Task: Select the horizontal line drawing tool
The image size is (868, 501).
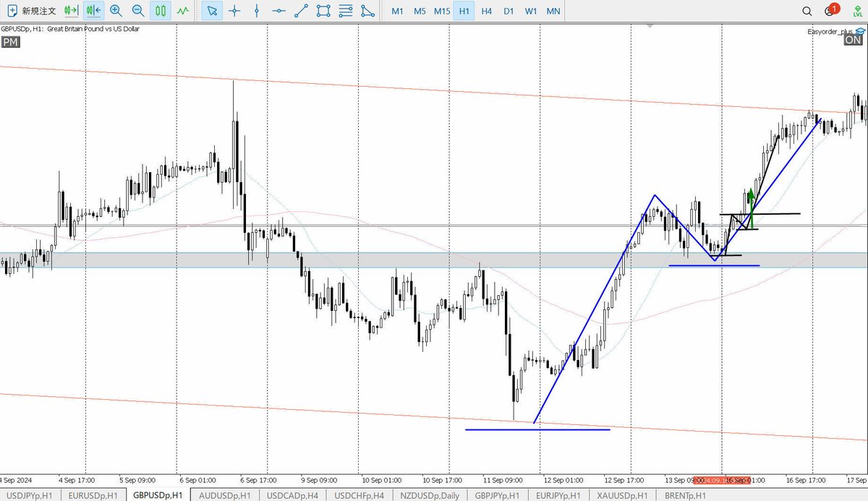Action: 279,11
